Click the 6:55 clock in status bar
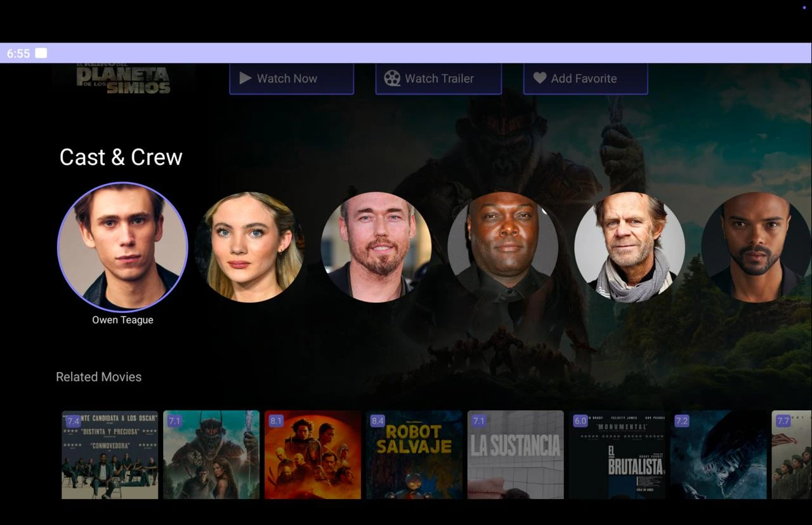This screenshot has width=812, height=525. coord(18,53)
